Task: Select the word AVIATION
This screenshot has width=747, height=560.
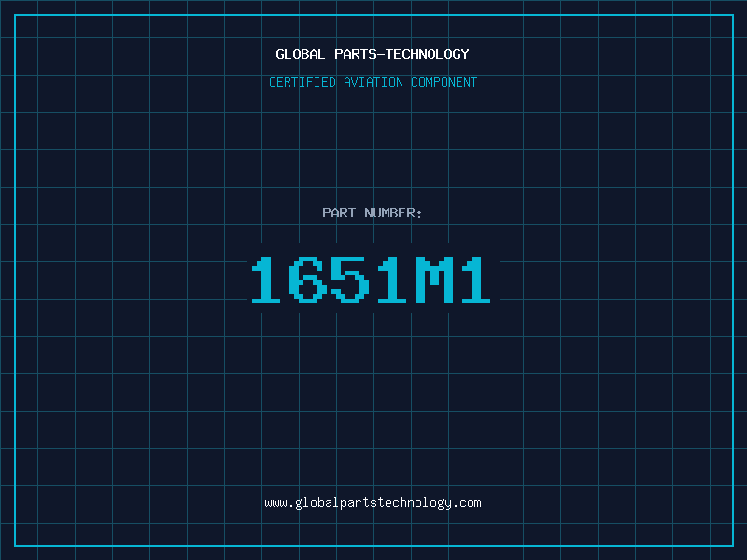Action: pyautogui.click(x=373, y=82)
